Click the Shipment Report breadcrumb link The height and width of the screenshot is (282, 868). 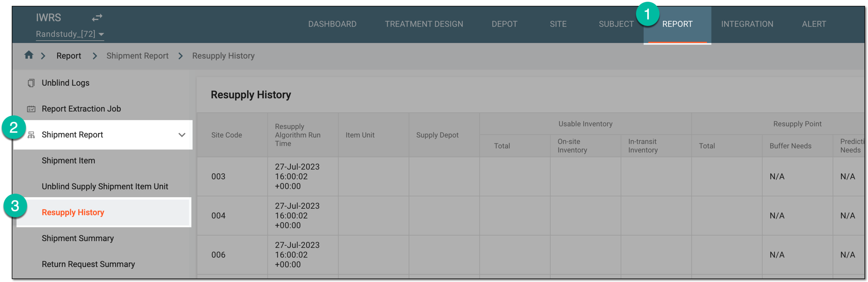(x=137, y=56)
